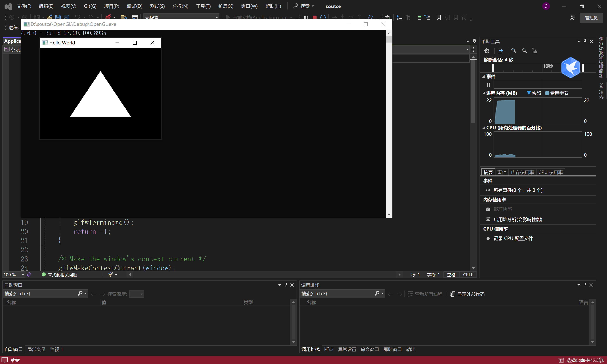Open the 扩展(X) menu

click(226, 6)
